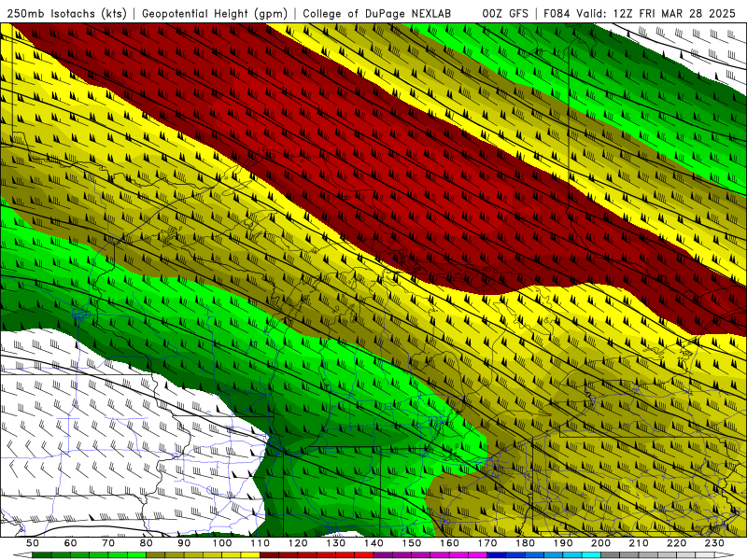The image size is (747, 560).
Task: Click the 80 label on the color scale
Action: [147, 543]
